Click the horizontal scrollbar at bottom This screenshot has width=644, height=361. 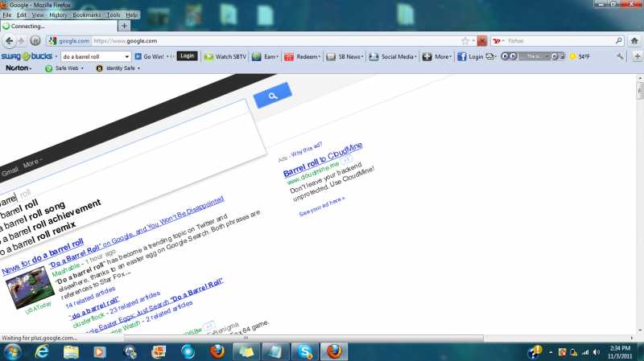[x=303, y=338]
